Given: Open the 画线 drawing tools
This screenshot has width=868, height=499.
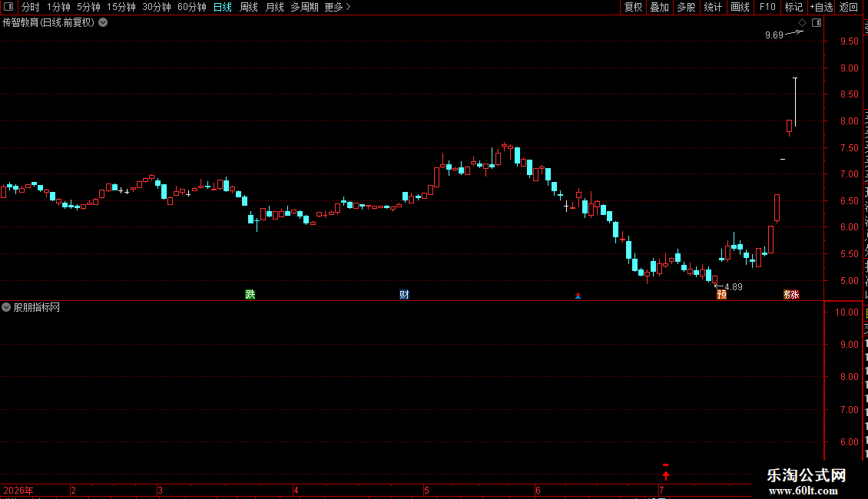Looking at the screenshot, I should 740,7.
